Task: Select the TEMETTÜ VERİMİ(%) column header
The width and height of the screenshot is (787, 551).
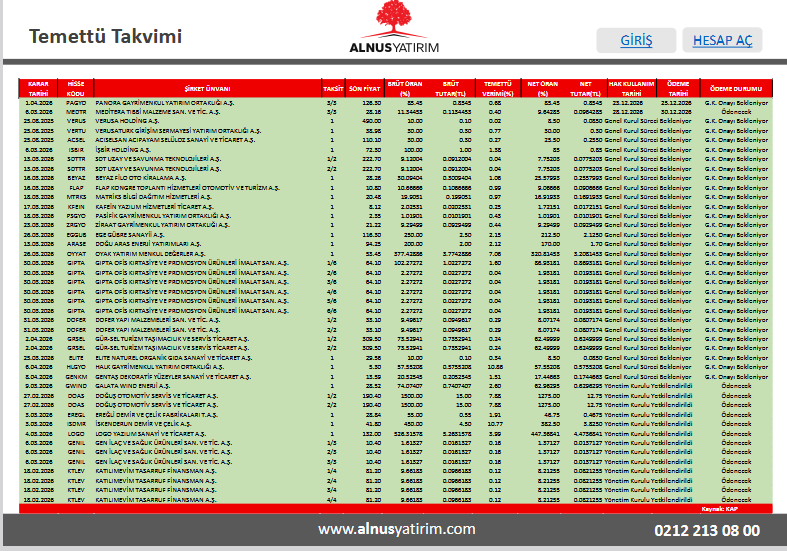Action: [493, 88]
